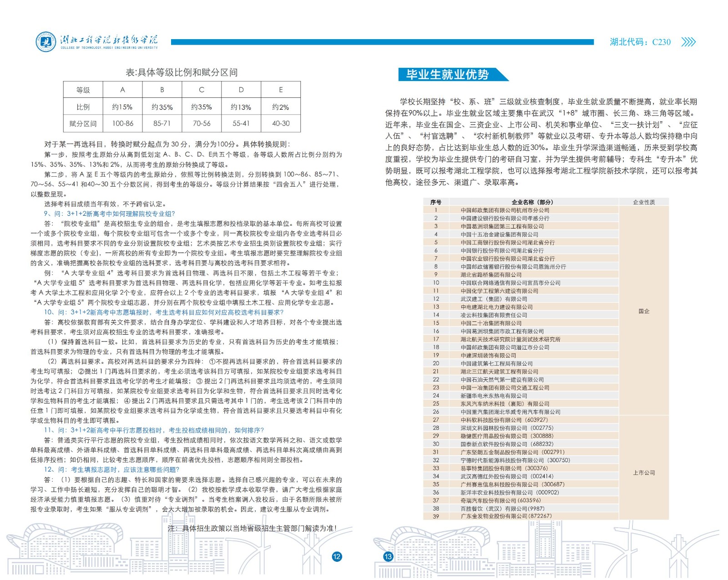
Task: Select row '中国农业银行股份有限公司湖北省分行'
Action: 521,259
